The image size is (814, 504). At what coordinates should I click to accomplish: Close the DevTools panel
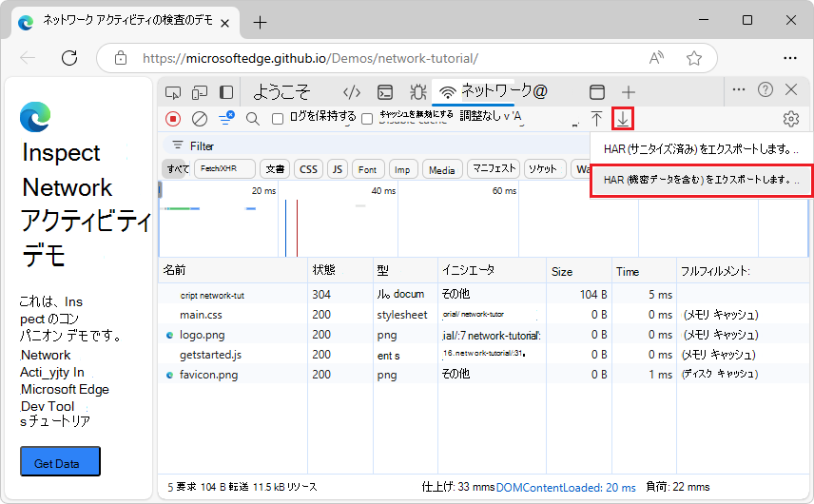tap(791, 89)
